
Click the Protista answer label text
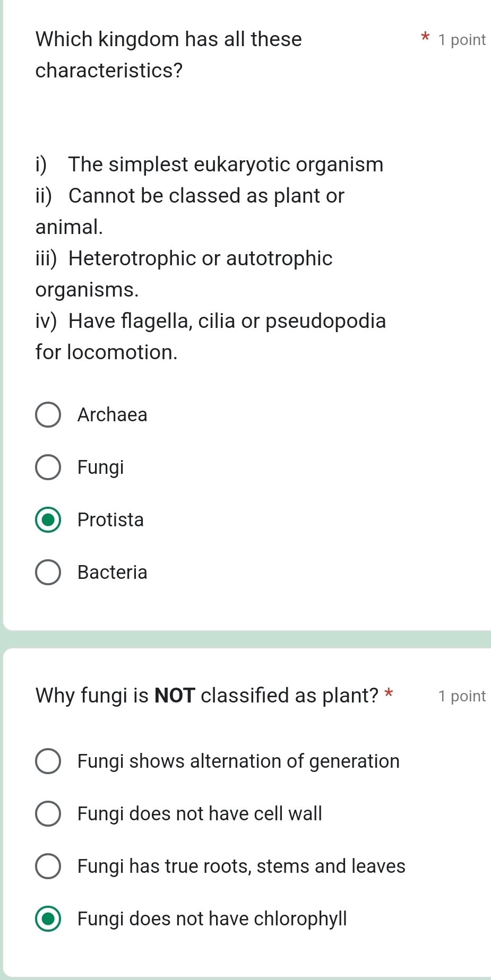click(x=110, y=519)
